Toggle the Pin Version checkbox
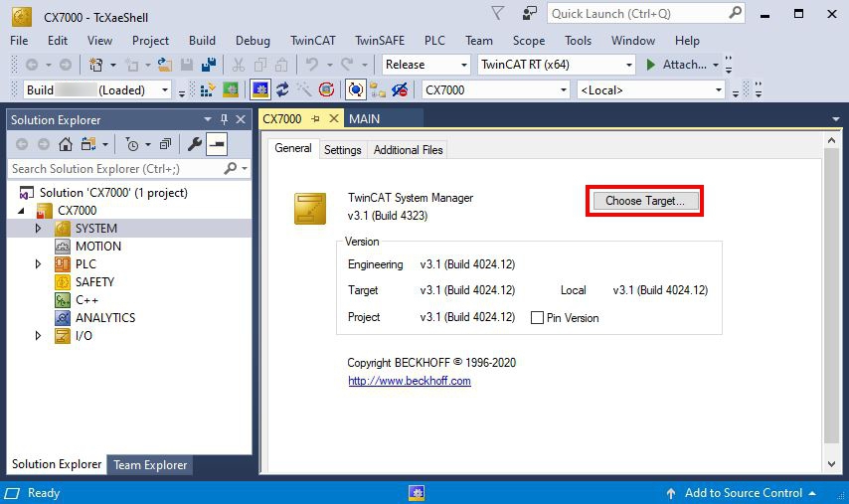Viewport: 849px width, 504px height. pyautogui.click(x=537, y=318)
